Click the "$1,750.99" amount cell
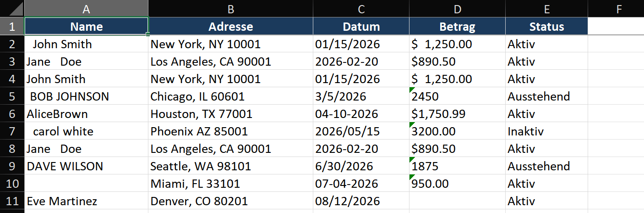 457,113
